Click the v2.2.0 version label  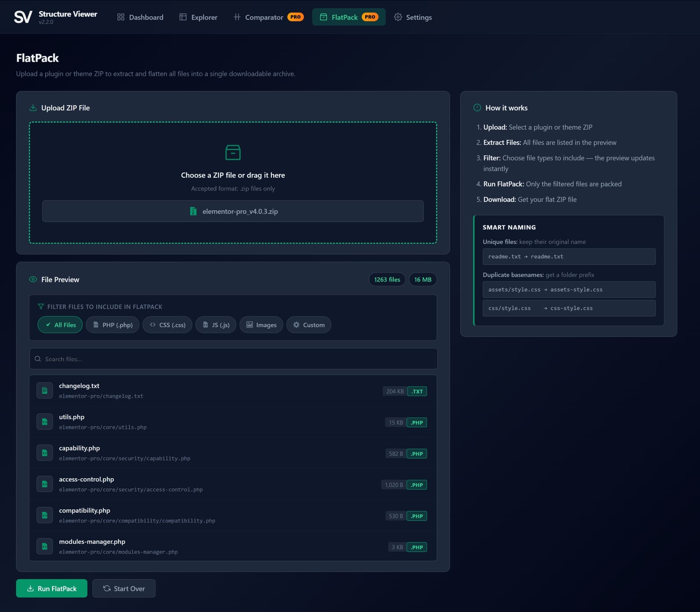pos(46,22)
